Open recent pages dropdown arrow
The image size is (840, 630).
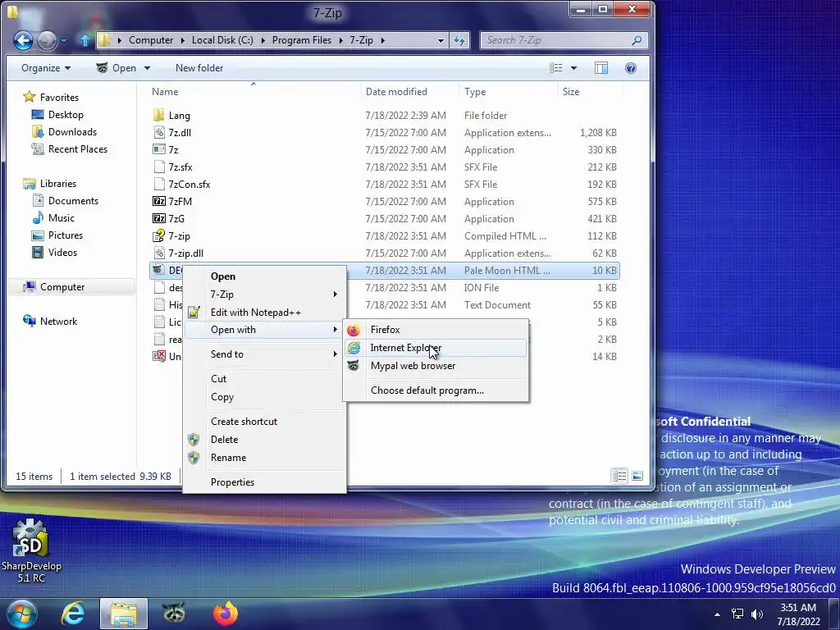[x=64, y=41]
